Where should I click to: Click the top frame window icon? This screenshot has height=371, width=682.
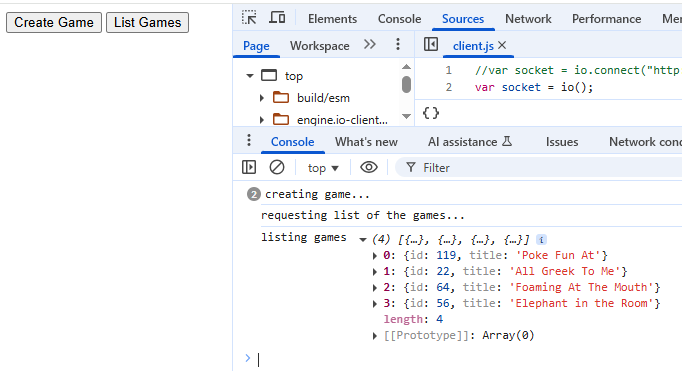pyautogui.click(x=269, y=76)
